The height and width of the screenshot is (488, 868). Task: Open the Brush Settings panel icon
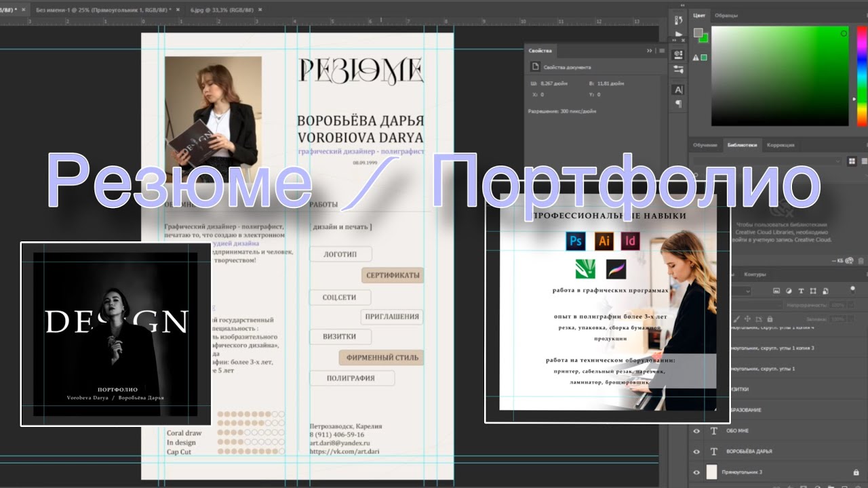(678, 69)
